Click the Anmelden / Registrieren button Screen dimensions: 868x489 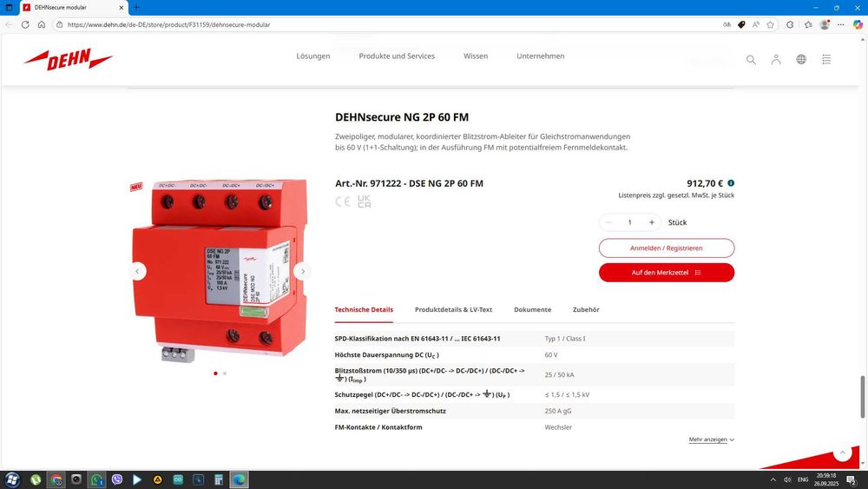[x=667, y=248]
